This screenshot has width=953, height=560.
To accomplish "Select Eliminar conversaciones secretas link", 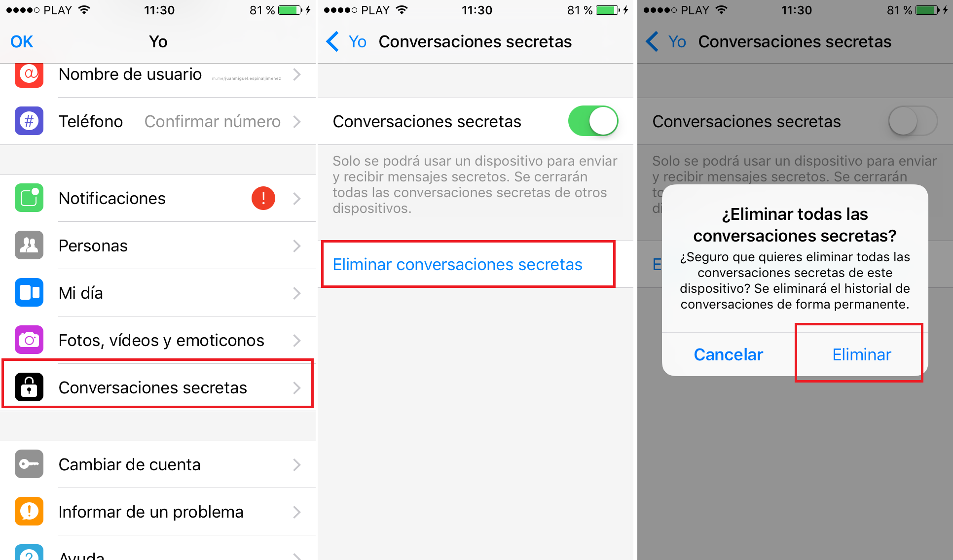I will [x=458, y=263].
